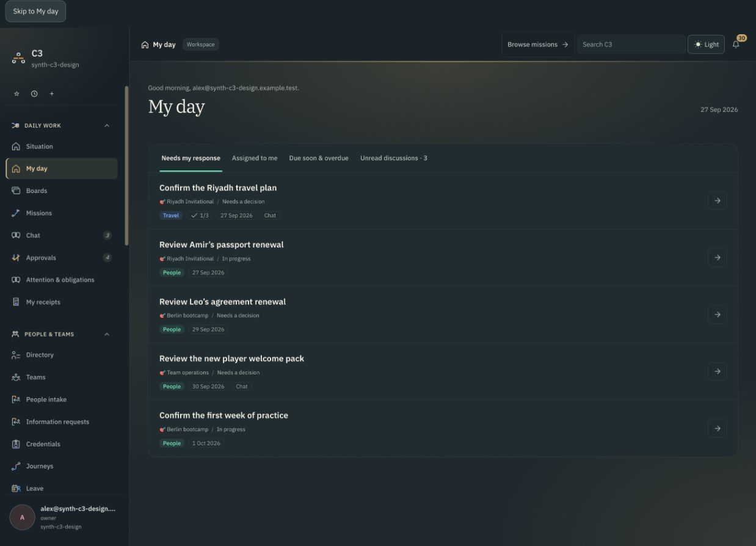Click title Review Leo's agreement renewal
756x546 pixels.
(x=222, y=302)
